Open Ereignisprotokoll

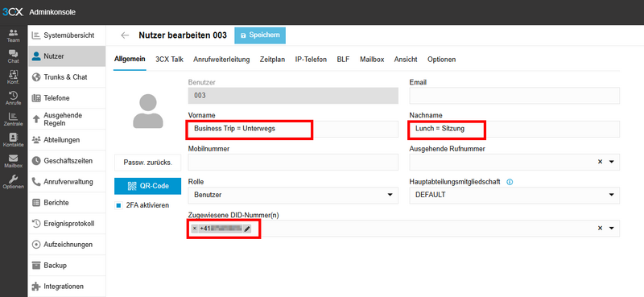pos(67,224)
